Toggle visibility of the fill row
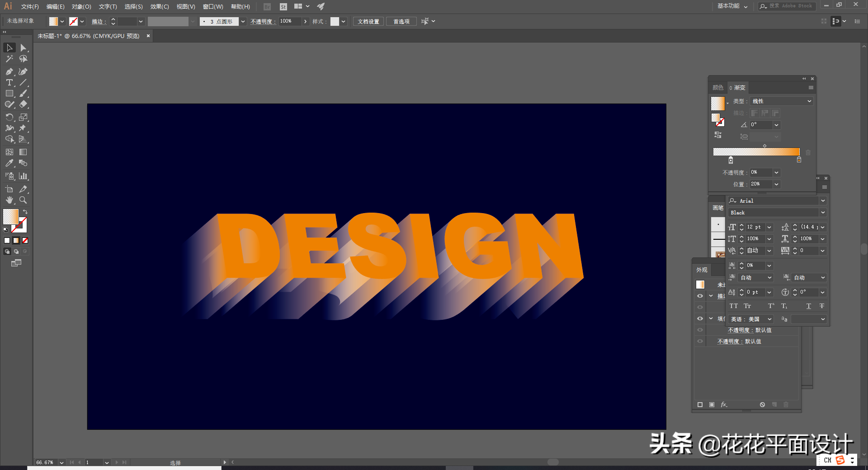 coord(700,318)
